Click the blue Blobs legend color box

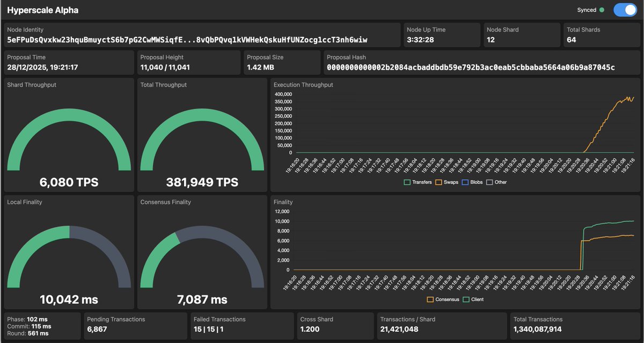coord(465,182)
